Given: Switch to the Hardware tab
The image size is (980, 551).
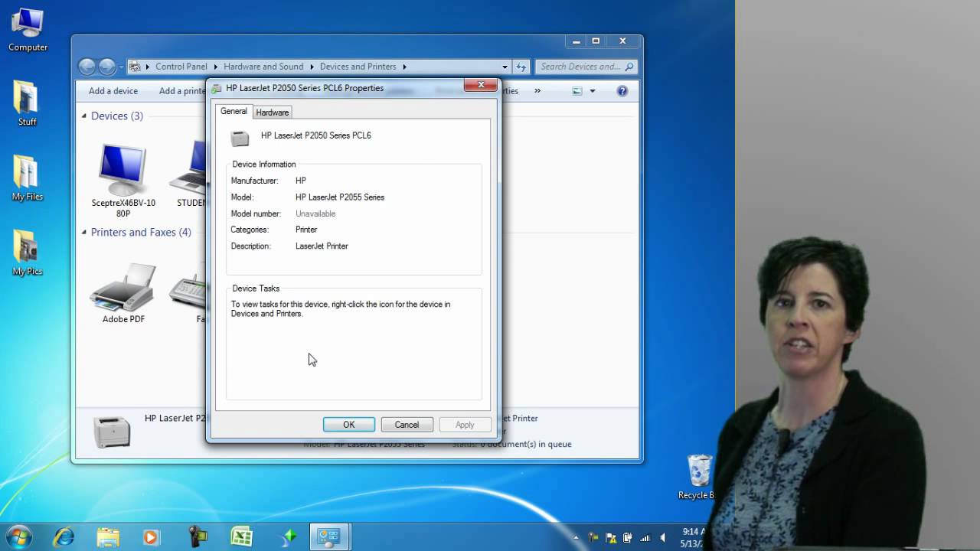Looking at the screenshot, I should 273,112.
